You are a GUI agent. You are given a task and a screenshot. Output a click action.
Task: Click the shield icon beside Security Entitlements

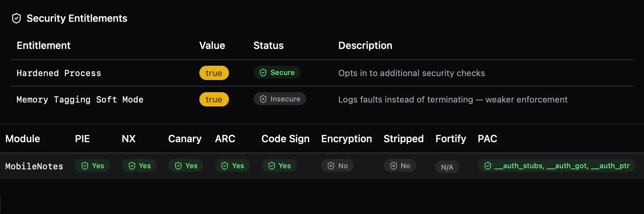point(16,18)
